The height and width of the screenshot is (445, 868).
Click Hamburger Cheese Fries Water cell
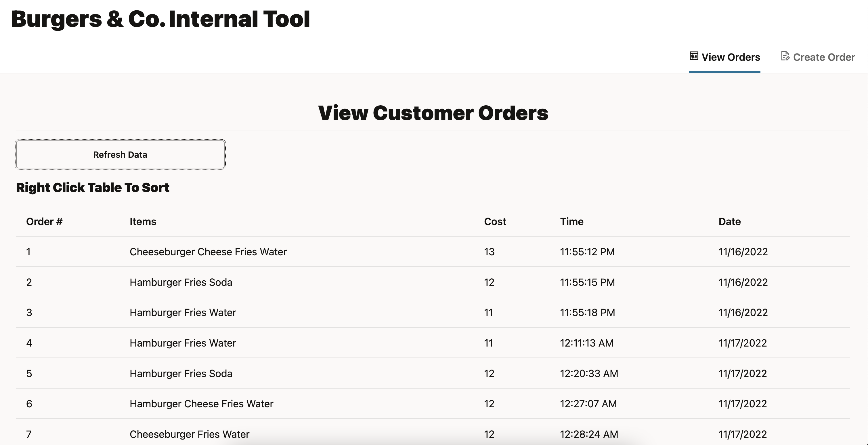(x=202, y=404)
